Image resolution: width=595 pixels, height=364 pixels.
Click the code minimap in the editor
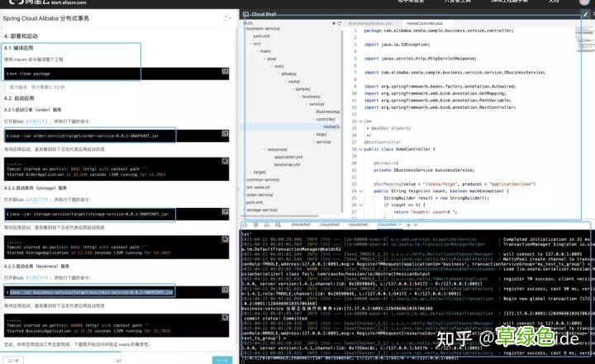pyautogui.click(x=586, y=40)
